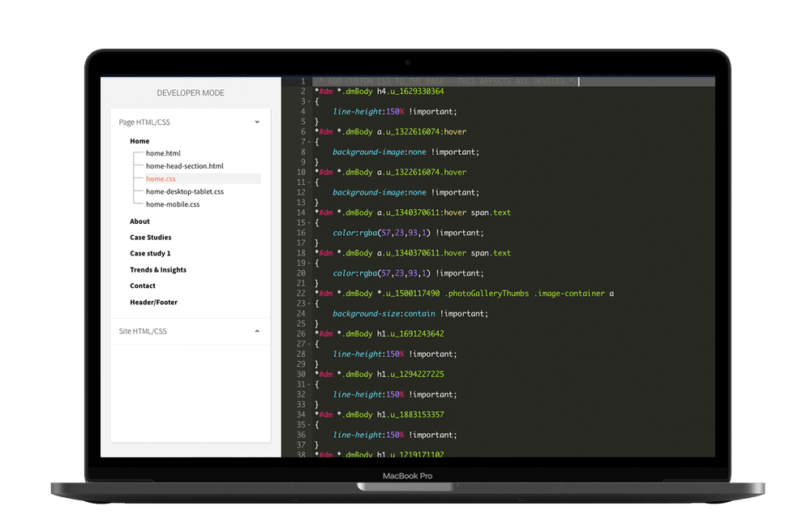Fold the code block at line 15
This screenshot has height=532, width=811.
(x=309, y=222)
